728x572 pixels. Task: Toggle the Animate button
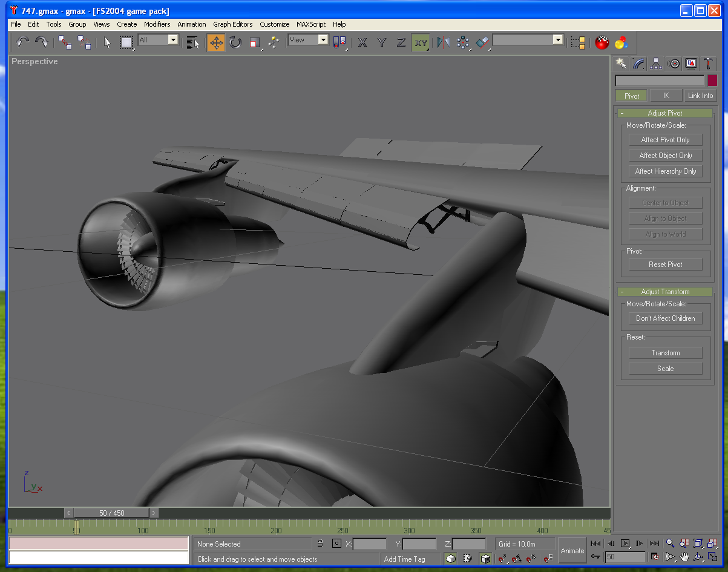[572, 550]
